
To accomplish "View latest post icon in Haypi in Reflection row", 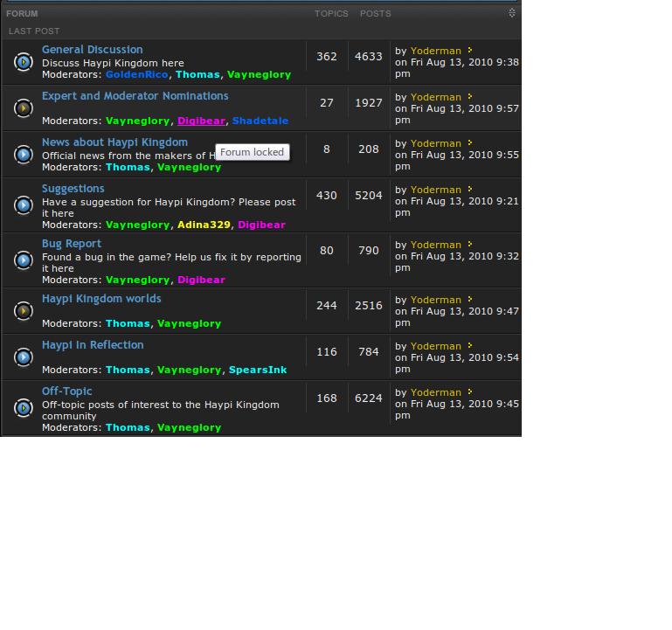I will pos(470,345).
